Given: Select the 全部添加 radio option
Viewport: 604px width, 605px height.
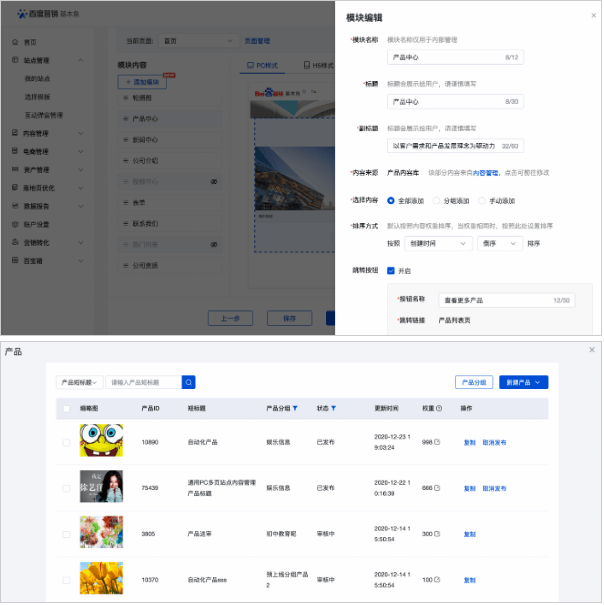Looking at the screenshot, I should tap(391, 201).
